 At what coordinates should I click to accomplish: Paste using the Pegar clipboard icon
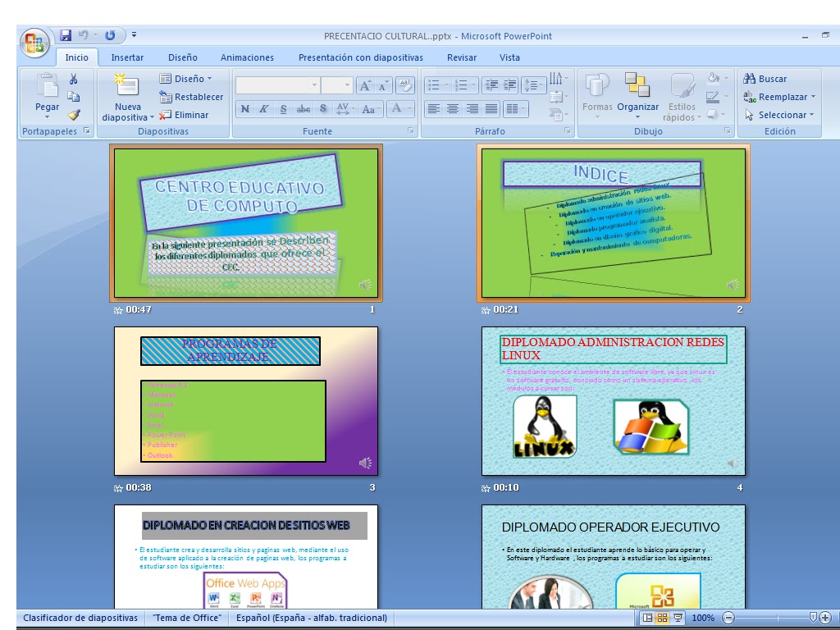click(x=47, y=87)
